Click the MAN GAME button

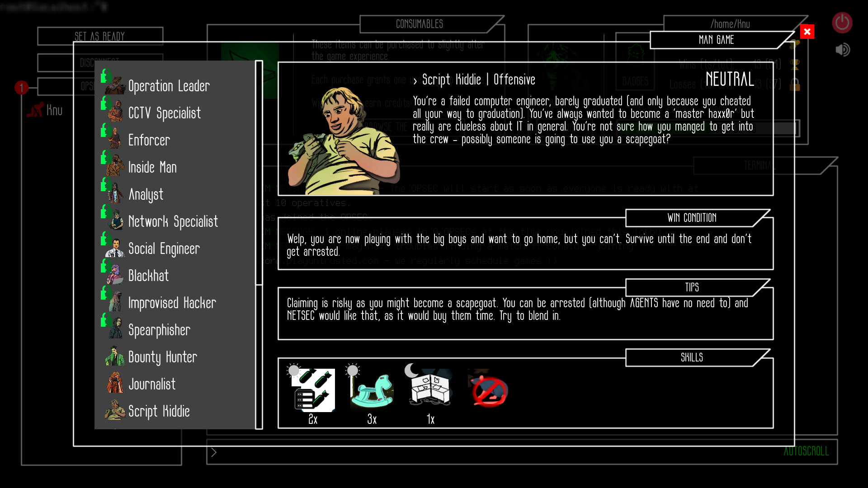[715, 40]
